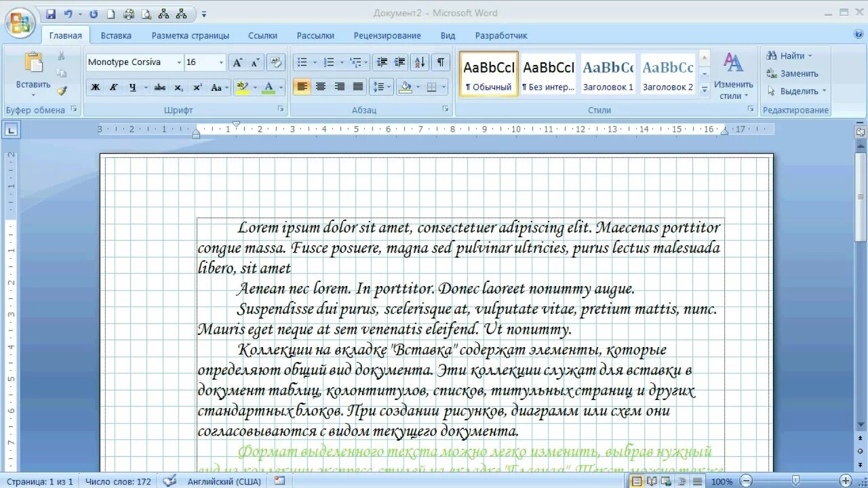This screenshot has height=488, width=868.
Task: Create new blank document icon
Action: [111, 14]
